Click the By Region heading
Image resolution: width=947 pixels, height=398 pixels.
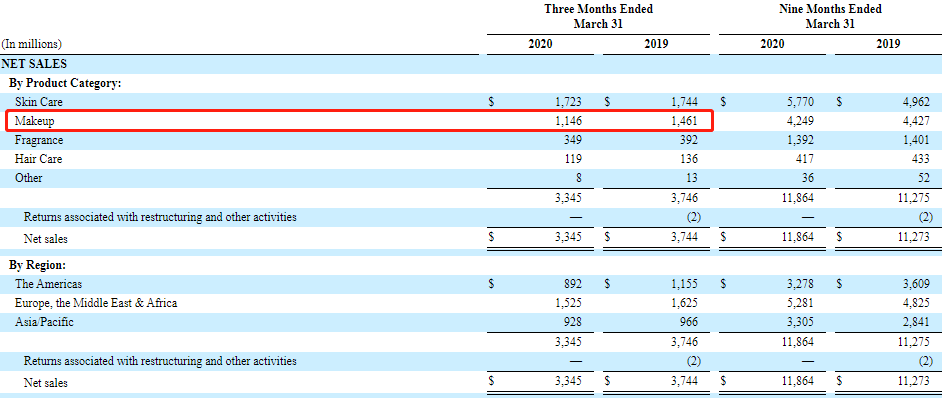point(37,265)
